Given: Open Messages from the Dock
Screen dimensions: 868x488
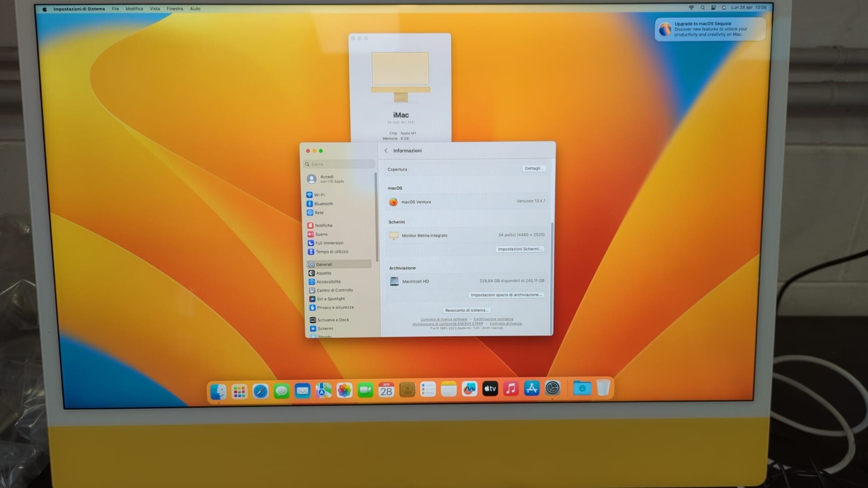Looking at the screenshot, I should coord(281,390).
